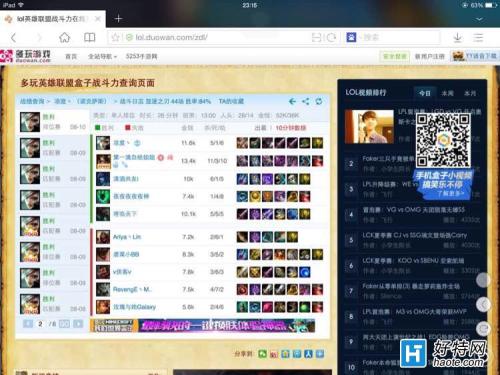500x375 pixels.
Task: Switch video ranking to 本周 tab
Action: (447, 93)
